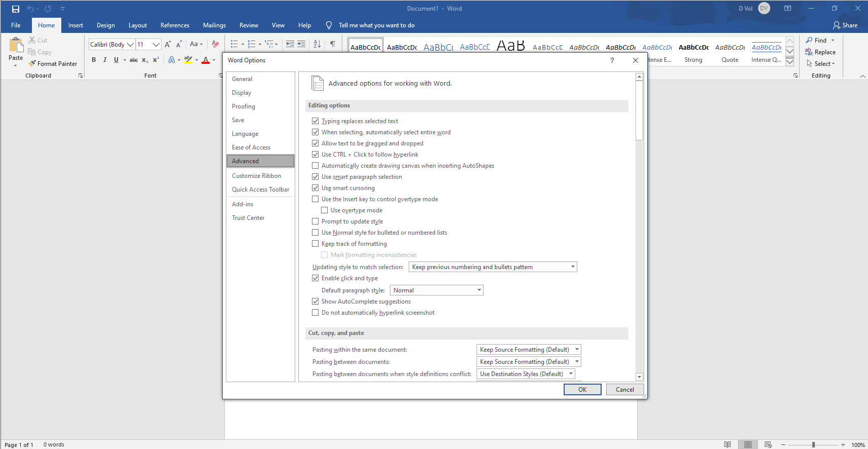Image resolution: width=868 pixels, height=449 pixels.
Task: Toggle Underline formatting
Action: pos(116,60)
